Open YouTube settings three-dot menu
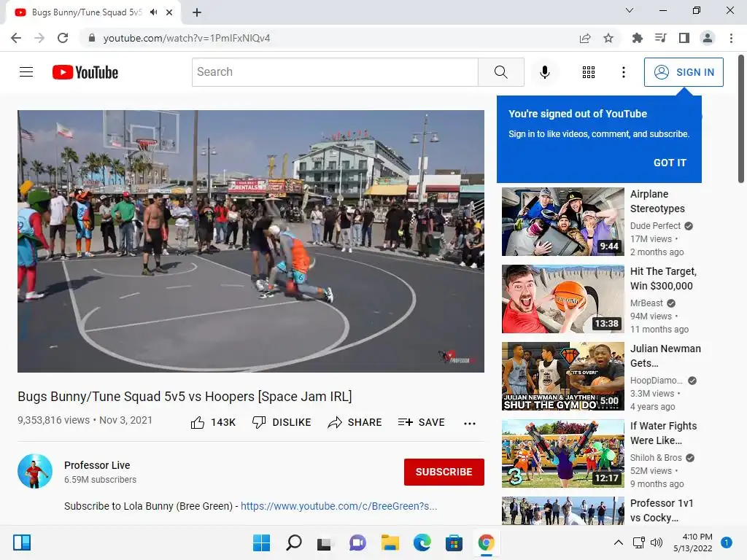Screen dimensions: 747x560 (623, 72)
